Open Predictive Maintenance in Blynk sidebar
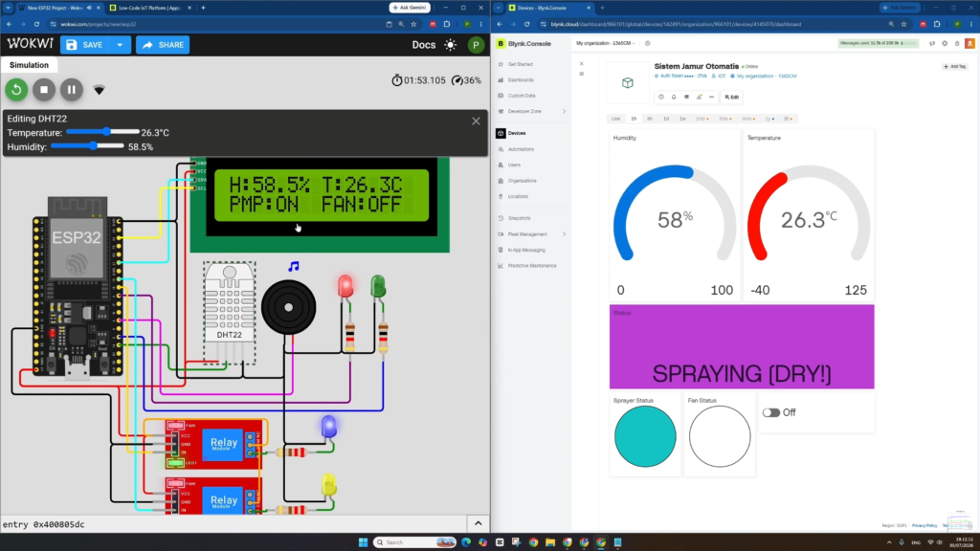 pos(532,266)
